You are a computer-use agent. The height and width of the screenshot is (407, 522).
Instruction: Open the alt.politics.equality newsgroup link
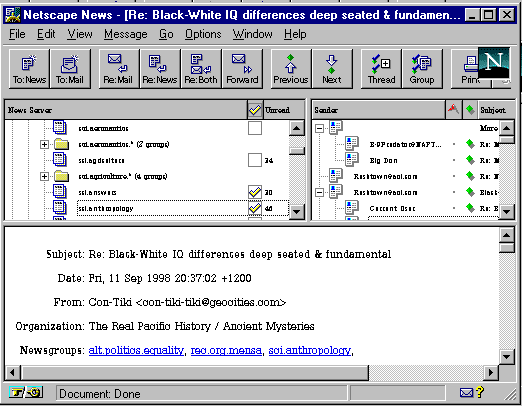tap(136, 350)
